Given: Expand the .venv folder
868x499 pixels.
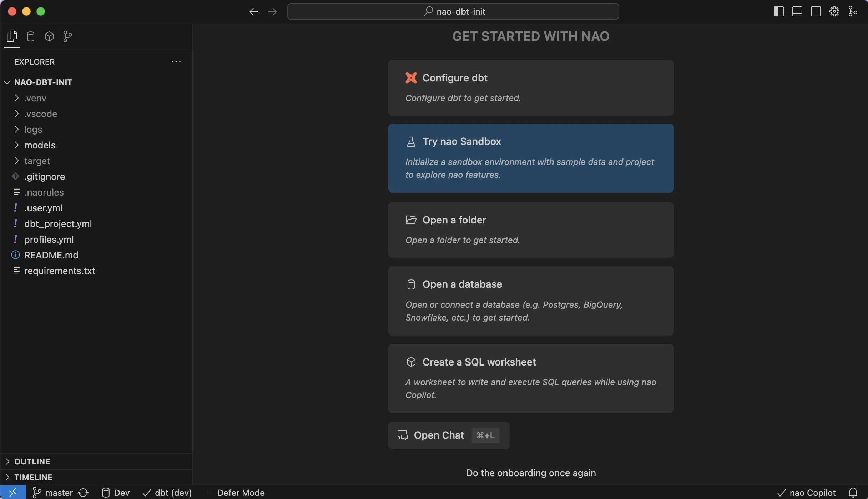Looking at the screenshot, I should 96,98.
